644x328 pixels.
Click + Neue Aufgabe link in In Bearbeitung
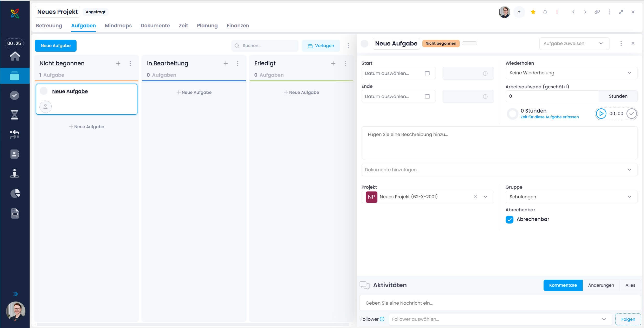click(x=194, y=92)
